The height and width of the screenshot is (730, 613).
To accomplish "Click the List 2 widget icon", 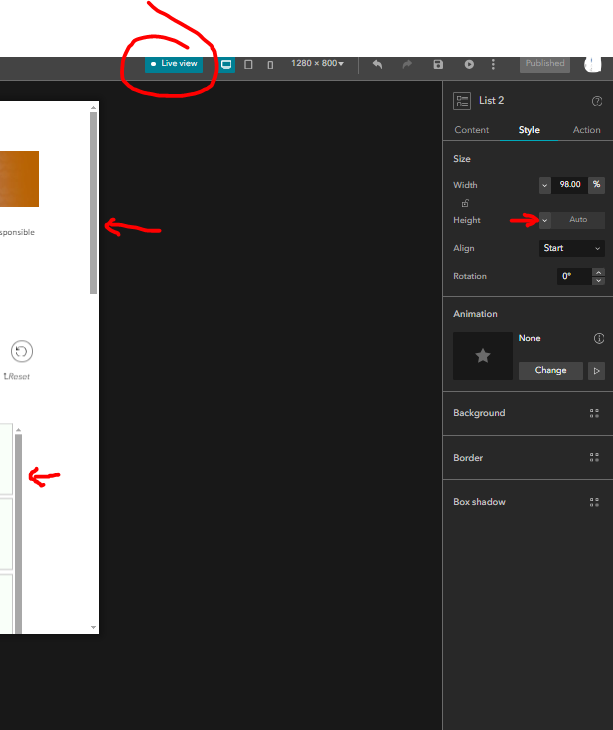I will coord(462,101).
